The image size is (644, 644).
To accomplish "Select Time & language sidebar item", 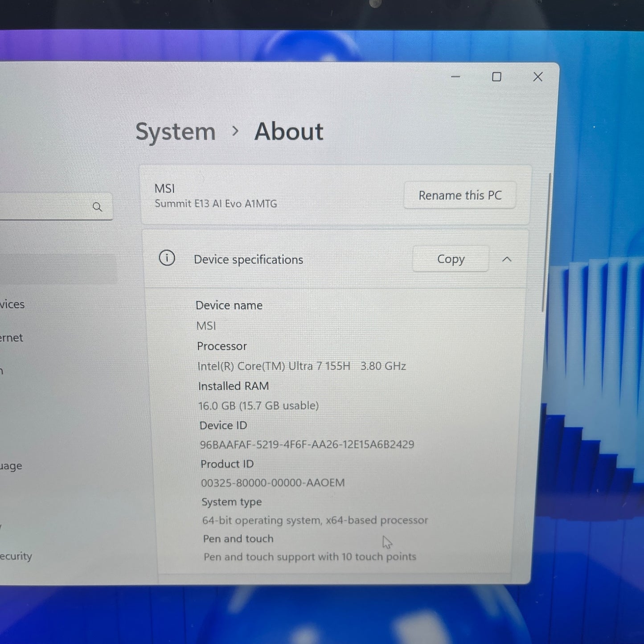I will pos(11,466).
